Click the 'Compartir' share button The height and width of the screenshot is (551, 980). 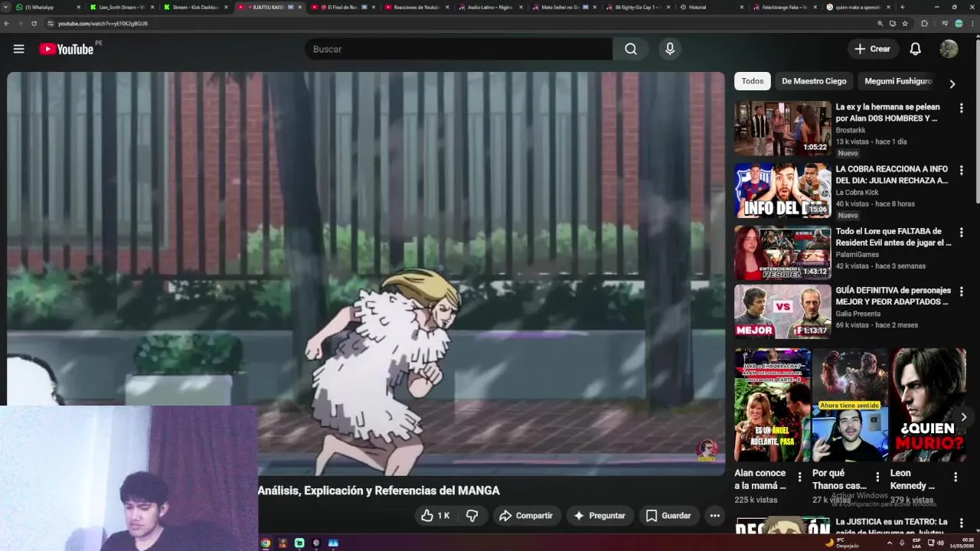coord(525,516)
